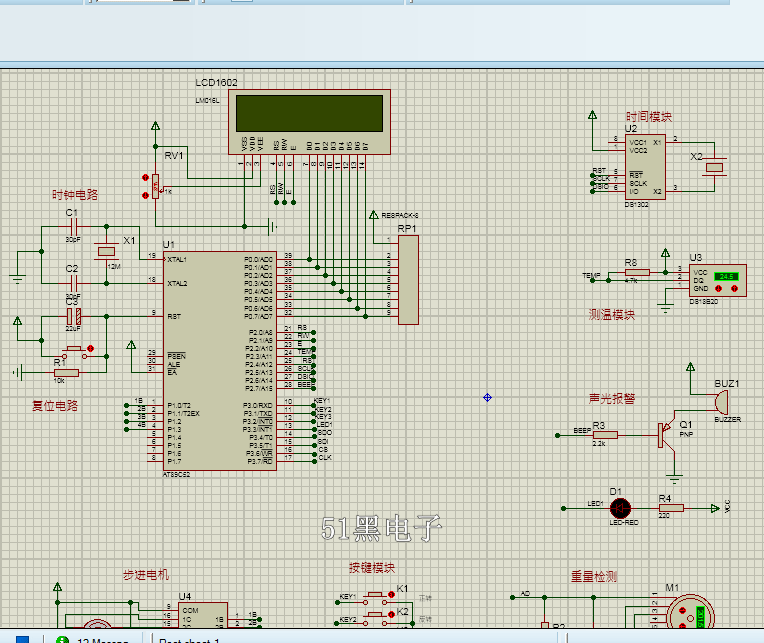Select the BUZ1 buzzer component
Screen dimensions: 764x643
click(722, 403)
